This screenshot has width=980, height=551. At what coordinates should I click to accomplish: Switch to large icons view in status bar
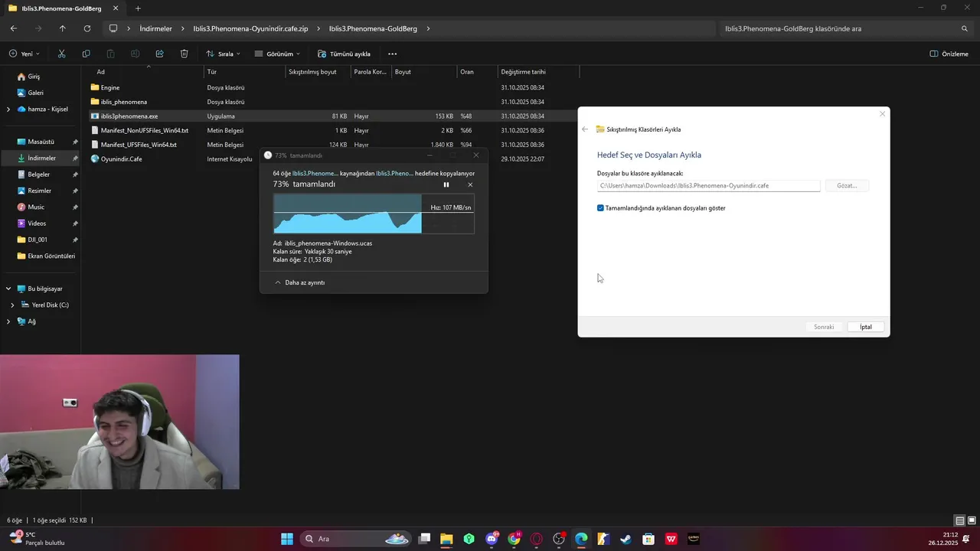[x=972, y=520]
